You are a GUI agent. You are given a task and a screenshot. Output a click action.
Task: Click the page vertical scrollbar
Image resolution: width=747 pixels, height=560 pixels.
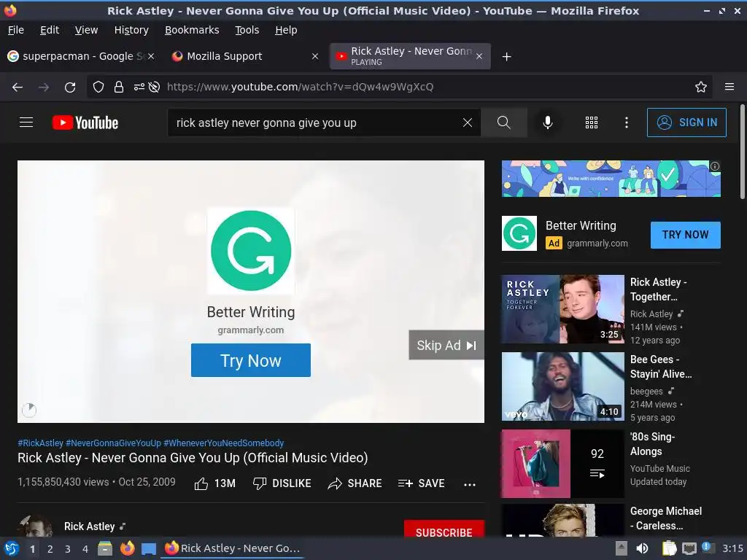[x=742, y=152]
